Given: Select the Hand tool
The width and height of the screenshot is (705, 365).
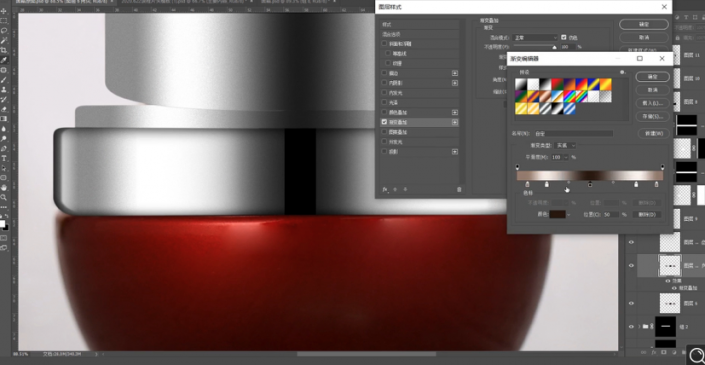Looking at the screenshot, I should tap(4, 187).
